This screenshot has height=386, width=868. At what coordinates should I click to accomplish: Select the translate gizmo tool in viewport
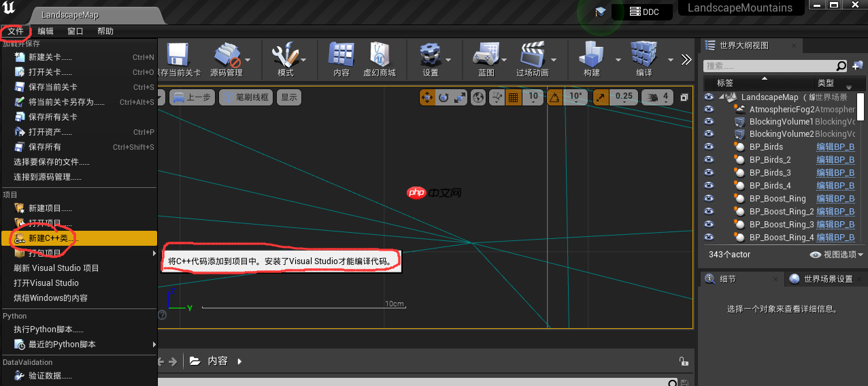pyautogui.click(x=428, y=97)
